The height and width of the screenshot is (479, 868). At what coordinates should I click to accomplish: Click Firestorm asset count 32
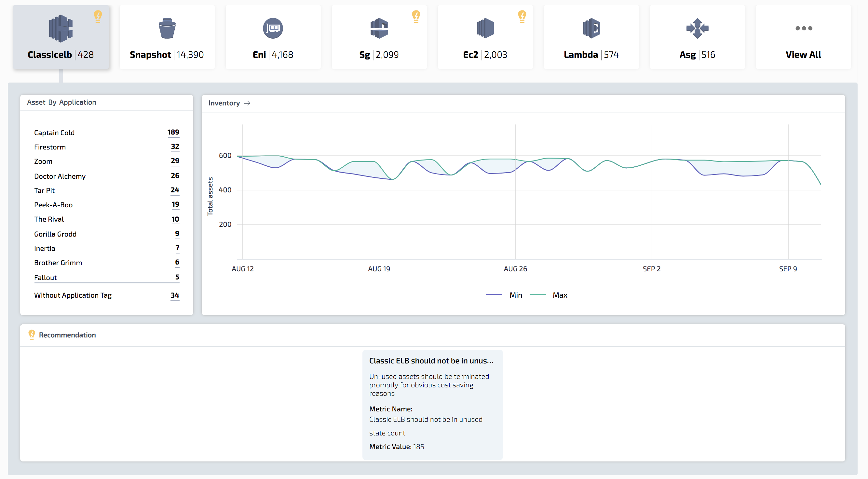pyautogui.click(x=175, y=147)
